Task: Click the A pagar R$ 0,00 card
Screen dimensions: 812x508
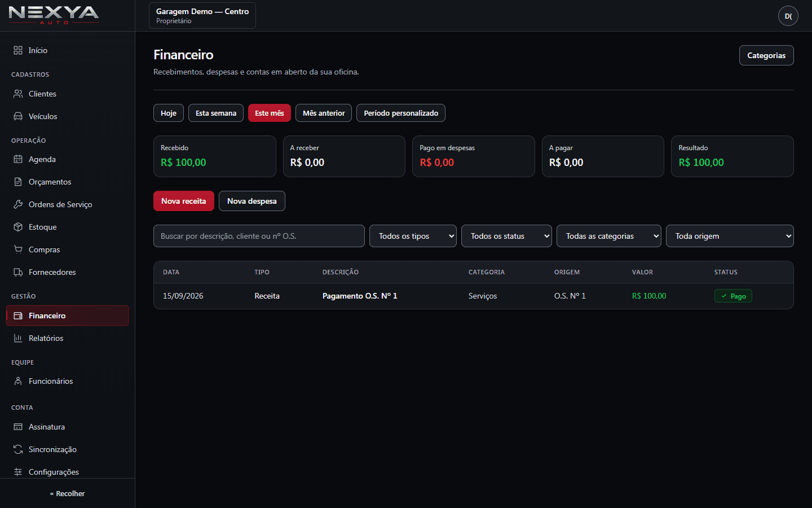Action: (x=603, y=156)
